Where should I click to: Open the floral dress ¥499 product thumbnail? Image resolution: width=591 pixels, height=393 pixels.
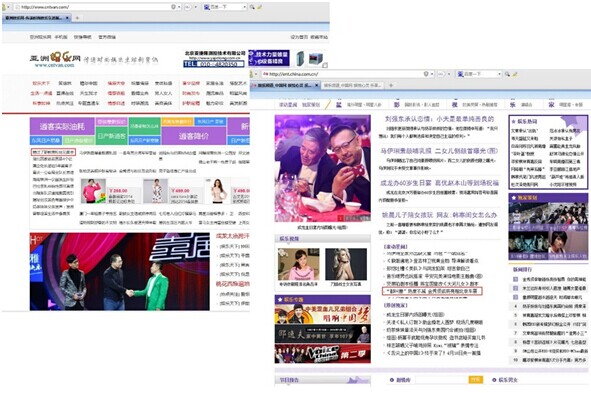pos(156,191)
